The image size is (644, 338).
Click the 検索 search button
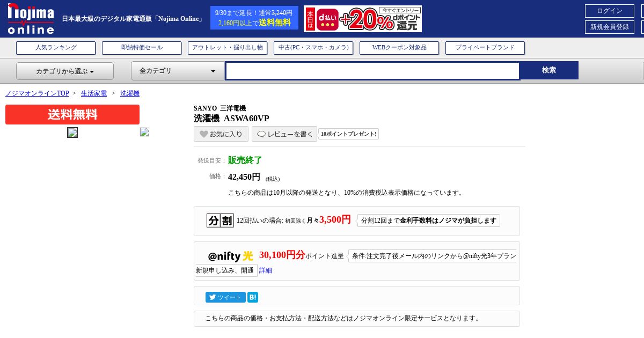point(549,70)
